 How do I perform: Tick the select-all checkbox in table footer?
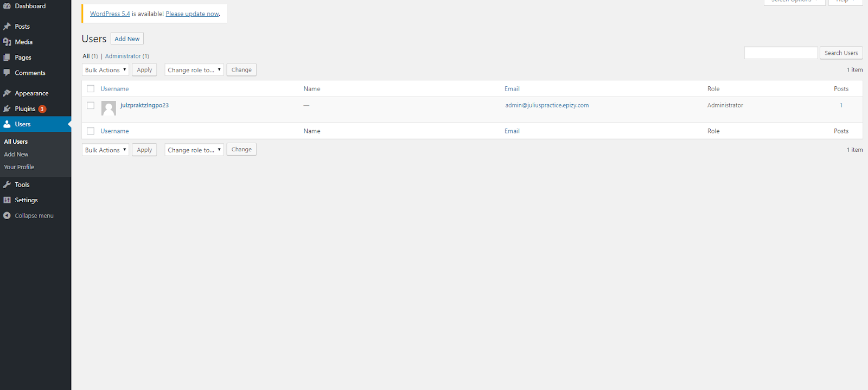91,131
